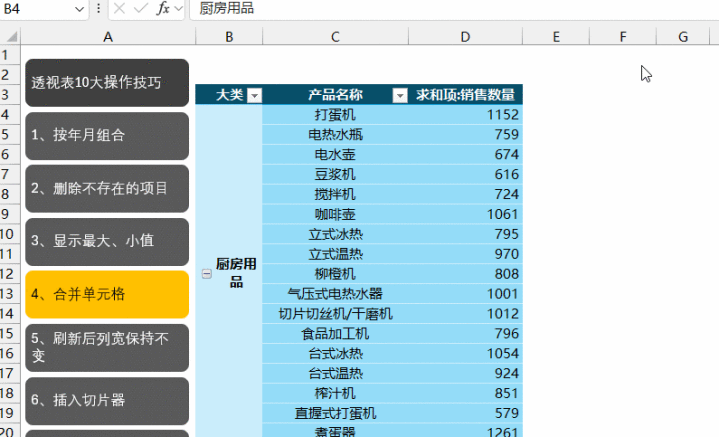Click the Name Box showing B4
719x437 pixels.
coord(35,9)
